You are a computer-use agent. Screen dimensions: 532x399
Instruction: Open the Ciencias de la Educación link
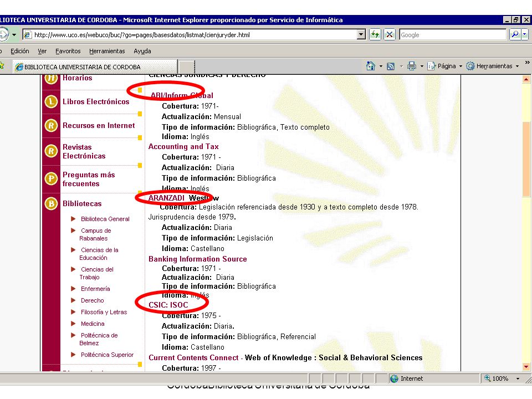point(99,254)
